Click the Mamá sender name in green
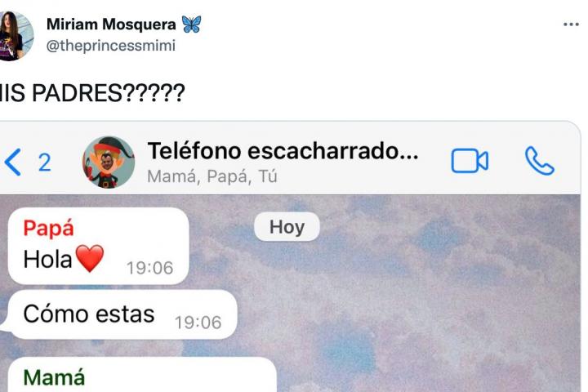Viewport: 588px width, 392px height. [54, 377]
